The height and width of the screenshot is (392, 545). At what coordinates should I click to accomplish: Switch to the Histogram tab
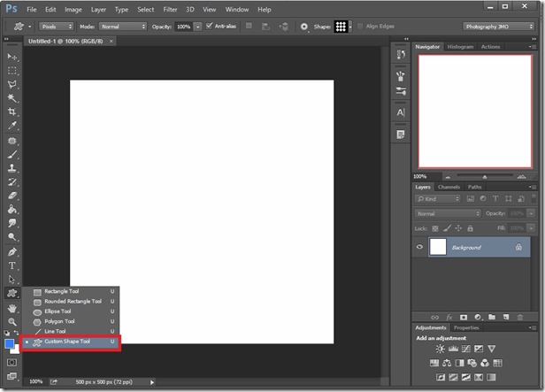pos(460,47)
